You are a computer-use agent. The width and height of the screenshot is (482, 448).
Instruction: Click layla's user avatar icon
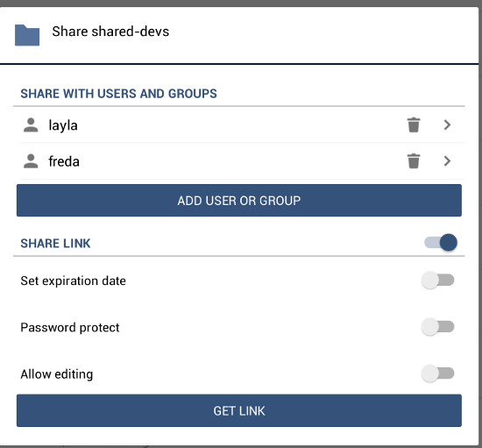31,124
